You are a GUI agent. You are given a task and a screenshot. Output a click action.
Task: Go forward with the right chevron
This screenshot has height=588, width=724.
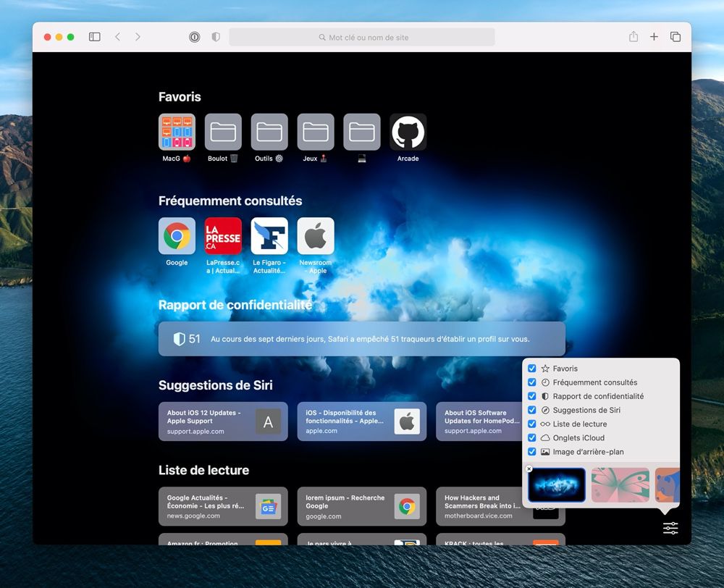pos(138,37)
